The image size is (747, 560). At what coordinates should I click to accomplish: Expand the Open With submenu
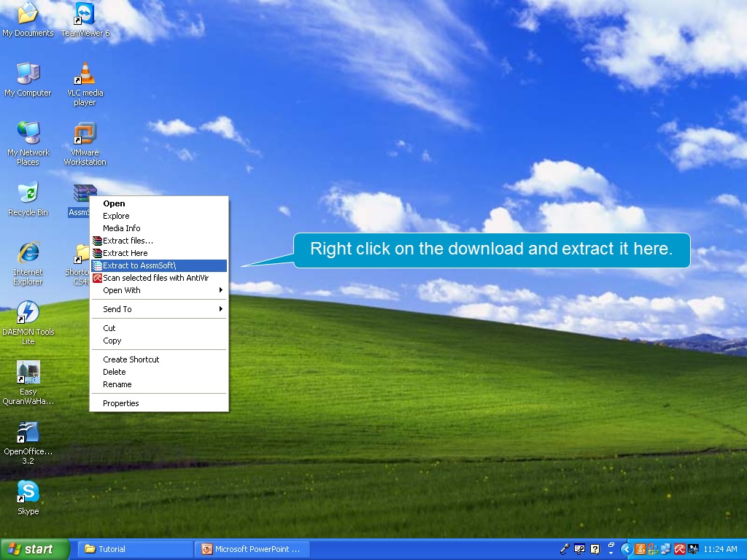[x=159, y=290]
